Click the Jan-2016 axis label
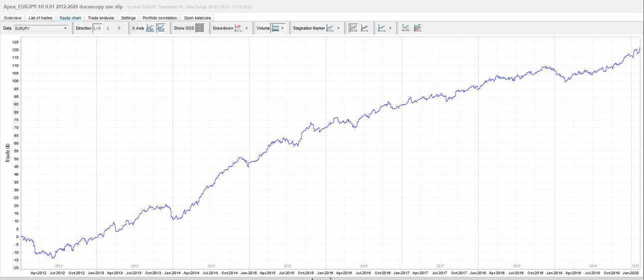 tap(325, 273)
